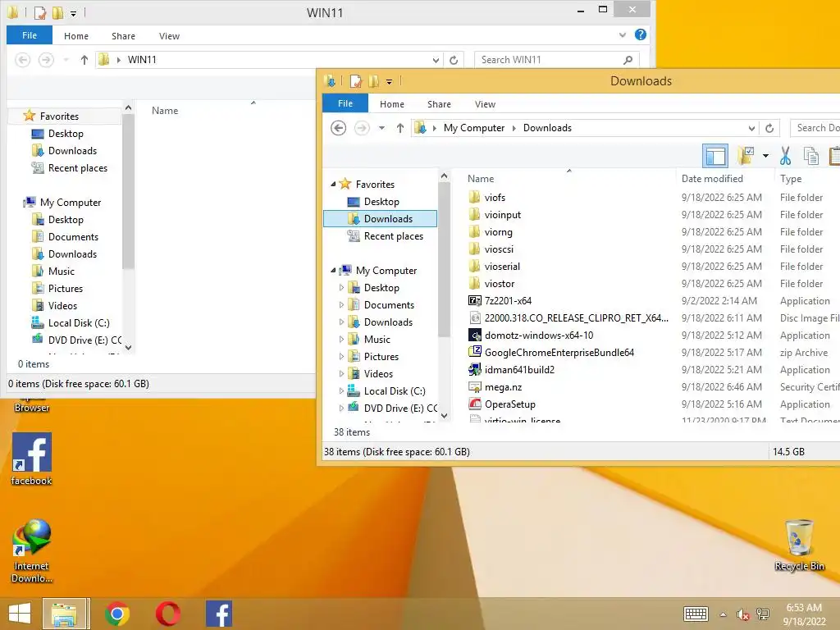Toggle the preview pane icon in Downloads toolbar
The height and width of the screenshot is (630, 840).
point(715,156)
